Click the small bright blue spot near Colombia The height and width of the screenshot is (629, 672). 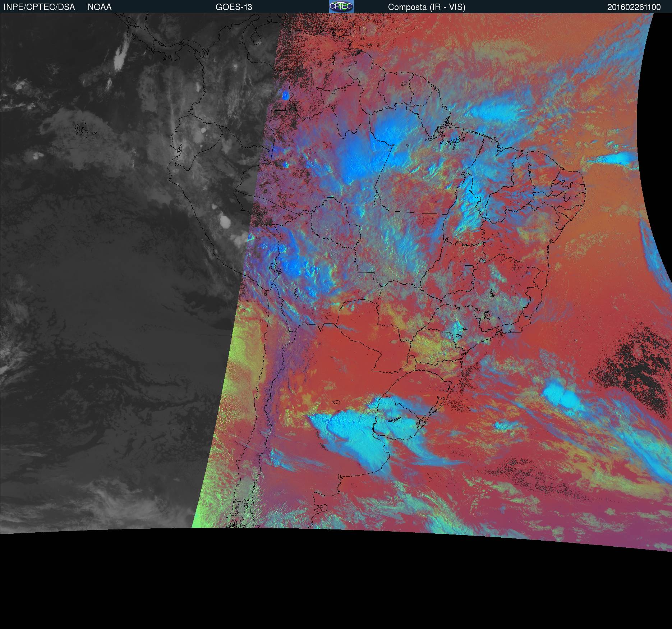tap(285, 95)
